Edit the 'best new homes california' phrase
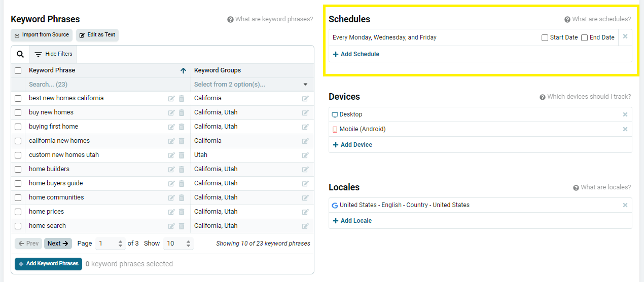 (171, 99)
